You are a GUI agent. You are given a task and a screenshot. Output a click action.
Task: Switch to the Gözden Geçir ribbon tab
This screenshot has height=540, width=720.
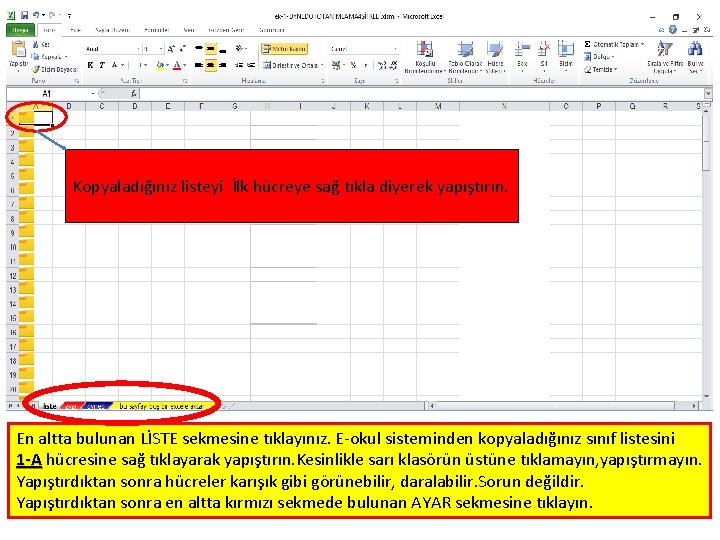pos(225,30)
